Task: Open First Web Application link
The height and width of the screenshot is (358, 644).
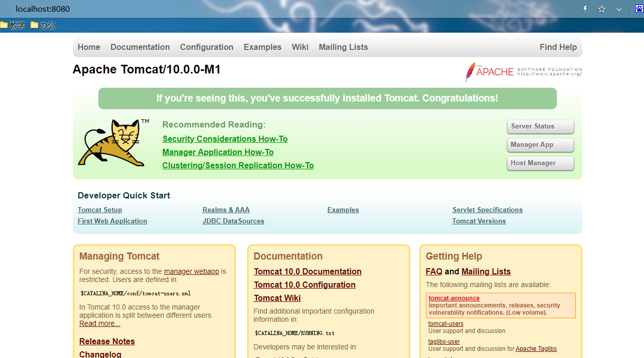Action: pos(112,221)
